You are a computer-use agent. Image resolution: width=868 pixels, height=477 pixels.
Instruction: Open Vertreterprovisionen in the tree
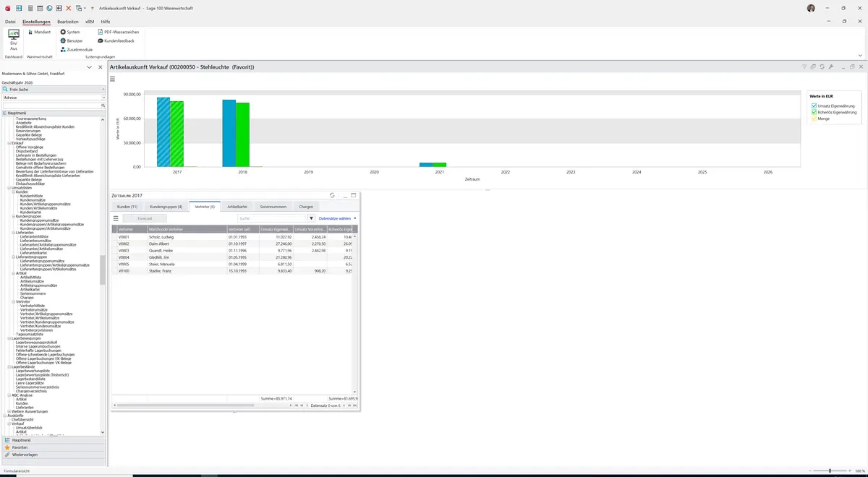pos(37,330)
